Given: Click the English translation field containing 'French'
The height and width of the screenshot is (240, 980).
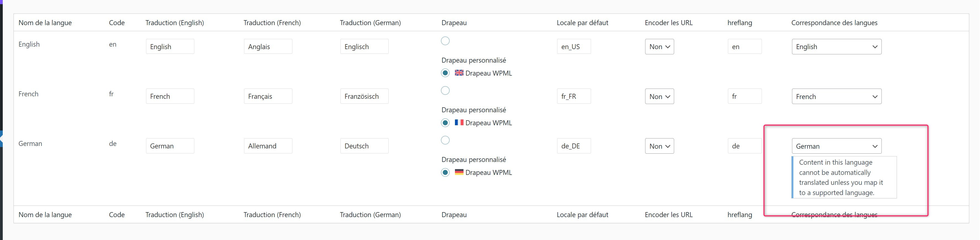Looking at the screenshot, I should [x=170, y=96].
